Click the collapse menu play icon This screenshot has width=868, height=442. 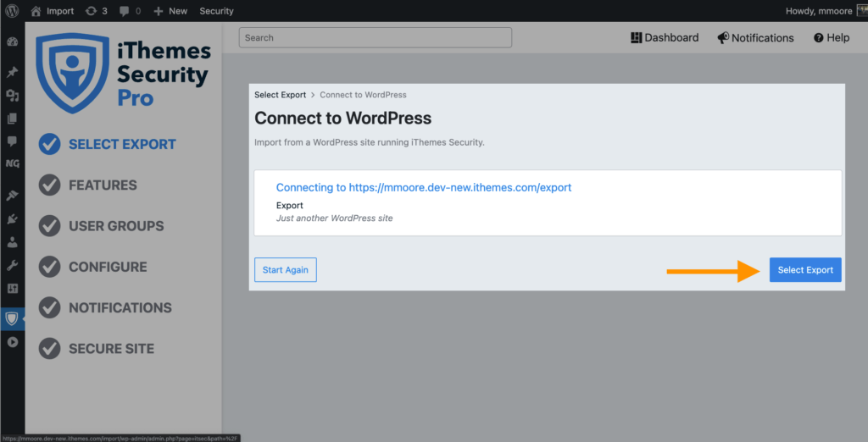point(12,342)
